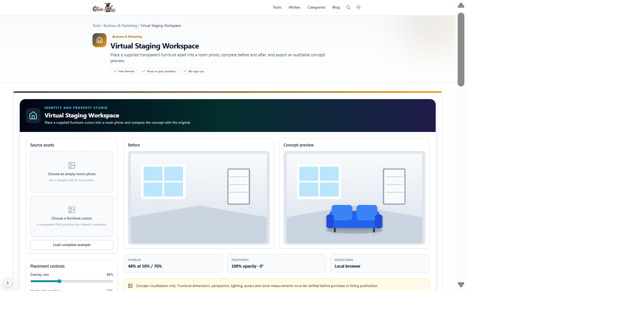Click the empty-room photo image icon
Viewport: 644px width, 328px height.
pyautogui.click(x=72, y=165)
